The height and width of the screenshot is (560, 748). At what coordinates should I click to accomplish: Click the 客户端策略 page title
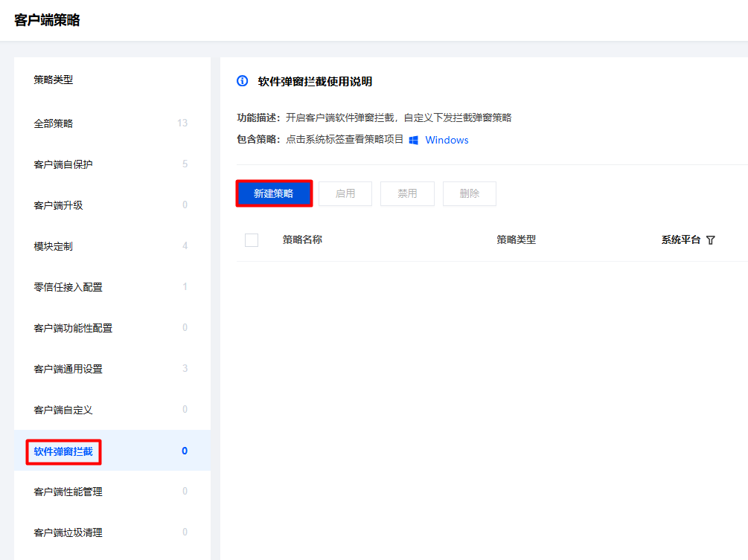47,20
